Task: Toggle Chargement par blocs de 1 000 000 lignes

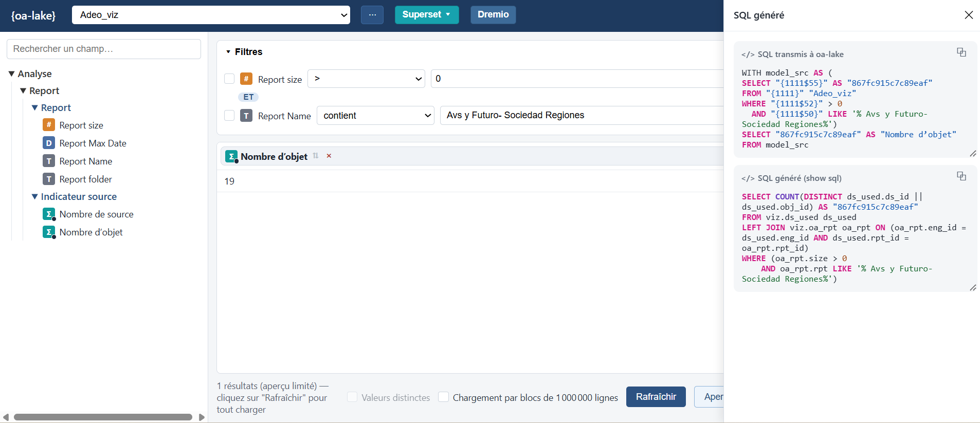Action: [443, 397]
